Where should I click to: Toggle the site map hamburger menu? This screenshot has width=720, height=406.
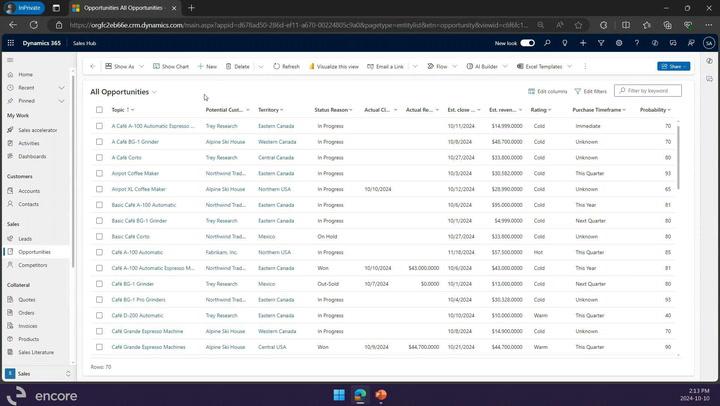(x=10, y=60)
